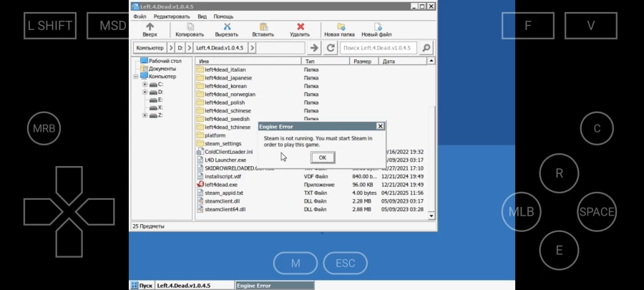The image size is (644, 290).
Task: Click the Поиск search input field
Action: coord(379,48)
